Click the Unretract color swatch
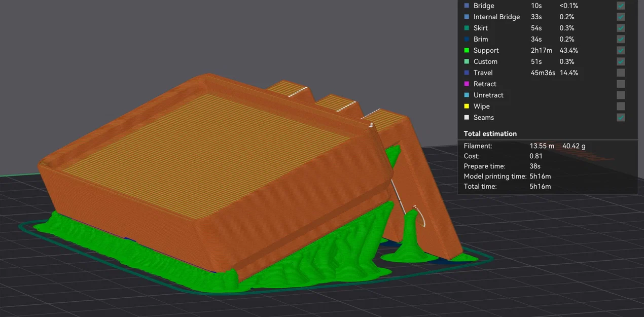 (x=467, y=95)
